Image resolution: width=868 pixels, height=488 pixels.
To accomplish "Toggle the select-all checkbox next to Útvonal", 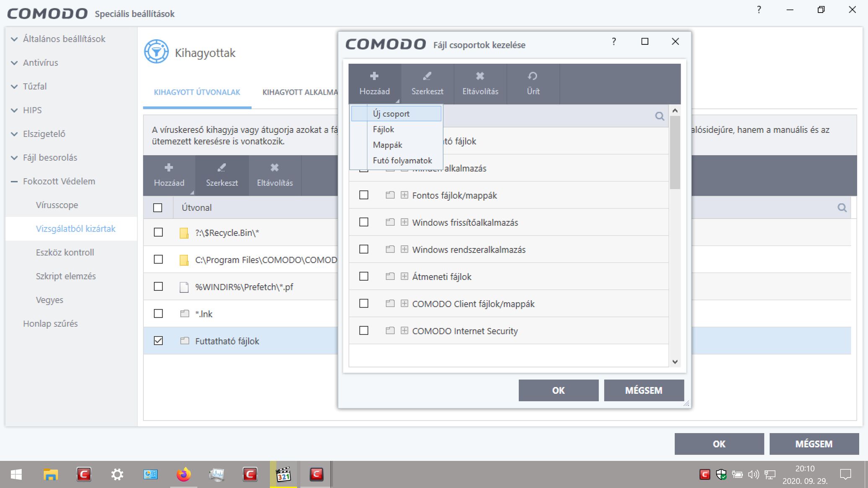I will (158, 208).
